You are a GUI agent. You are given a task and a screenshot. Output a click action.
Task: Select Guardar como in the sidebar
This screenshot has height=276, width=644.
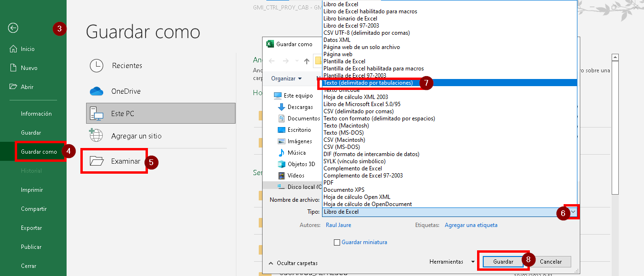coord(39,152)
